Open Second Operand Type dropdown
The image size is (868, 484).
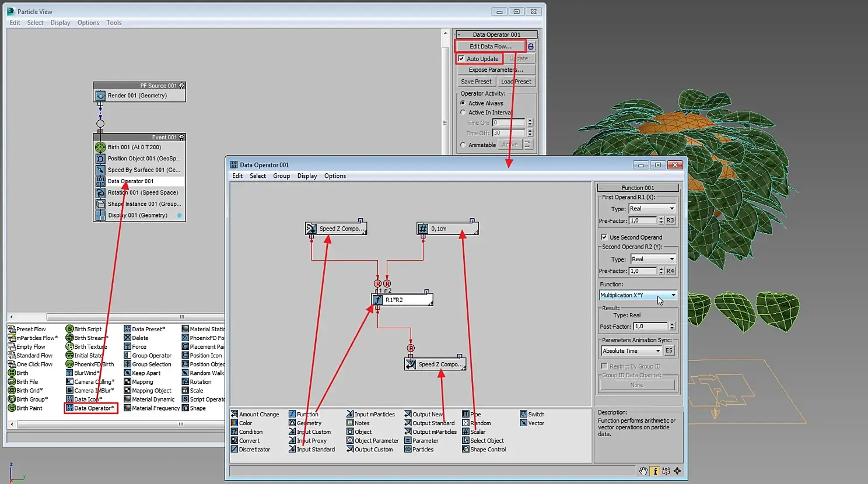(x=653, y=259)
